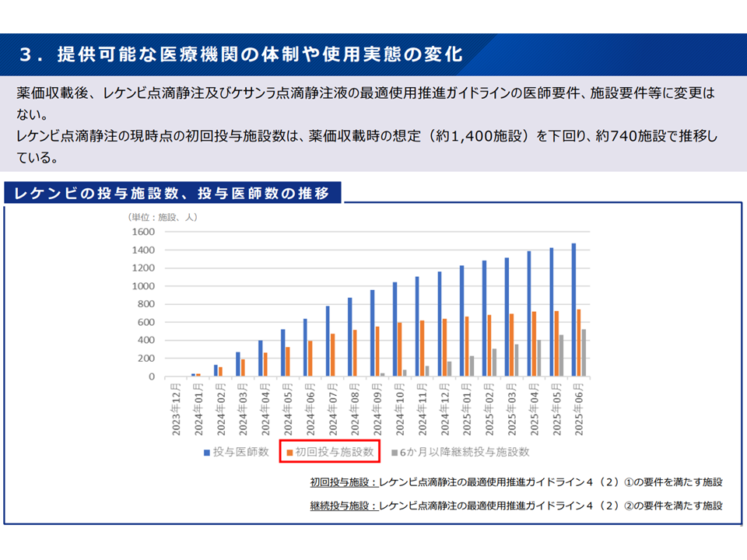This screenshot has width=747, height=560.
Task: Click the x-axis label 2023年12月
Action: 177,410
